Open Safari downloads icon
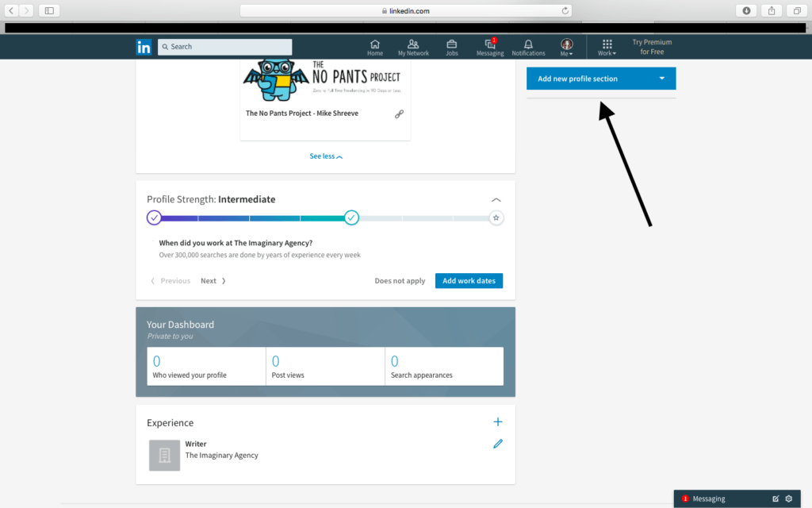 click(746, 10)
